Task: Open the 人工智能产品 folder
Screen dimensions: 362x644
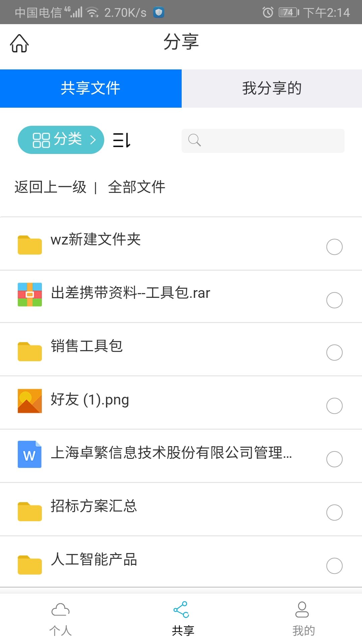Action: tap(94, 560)
